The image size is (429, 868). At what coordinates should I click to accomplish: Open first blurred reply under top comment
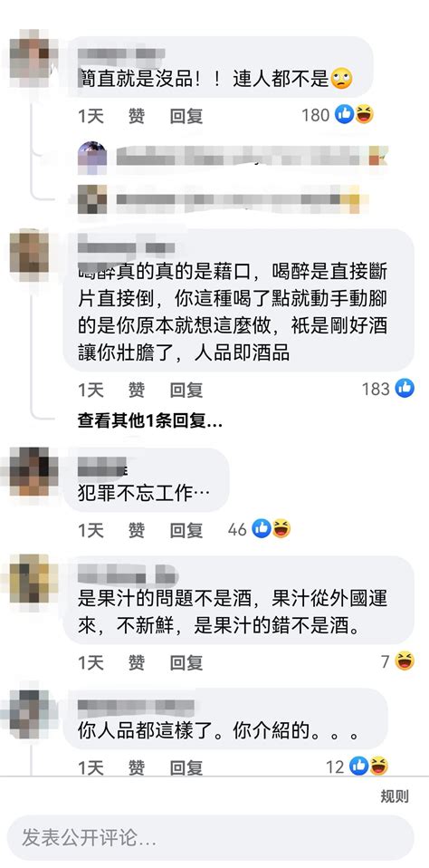point(233,155)
